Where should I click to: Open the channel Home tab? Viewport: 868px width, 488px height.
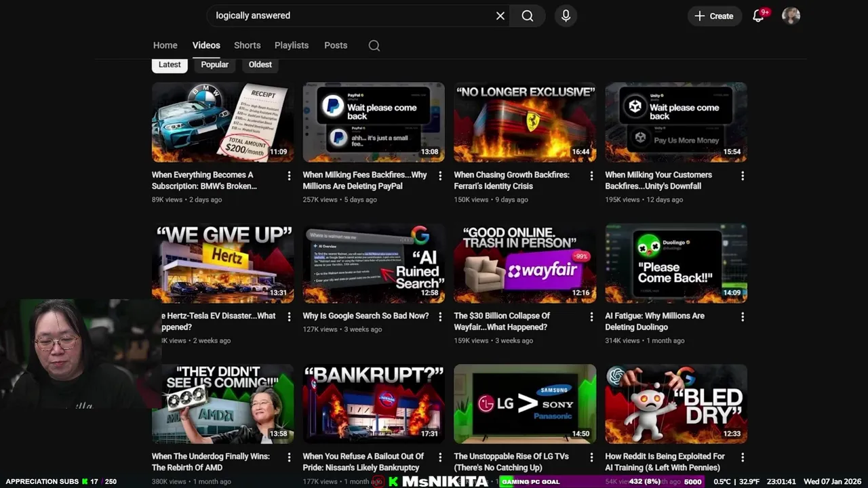[x=165, y=45]
